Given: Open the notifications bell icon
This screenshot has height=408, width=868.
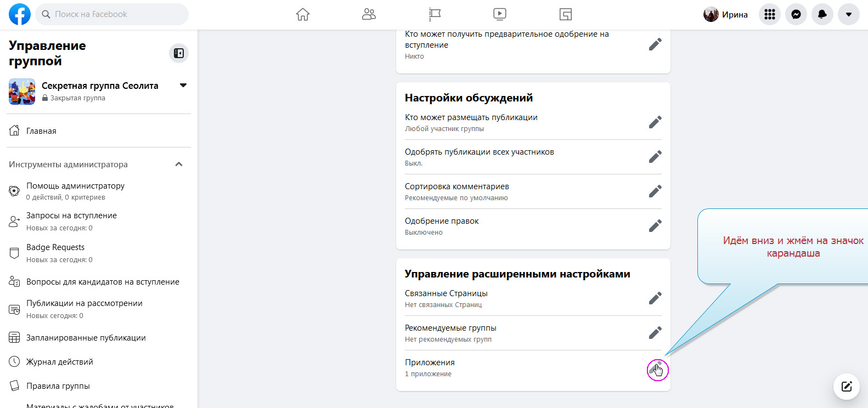Looking at the screenshot, I should click(822, 15).
